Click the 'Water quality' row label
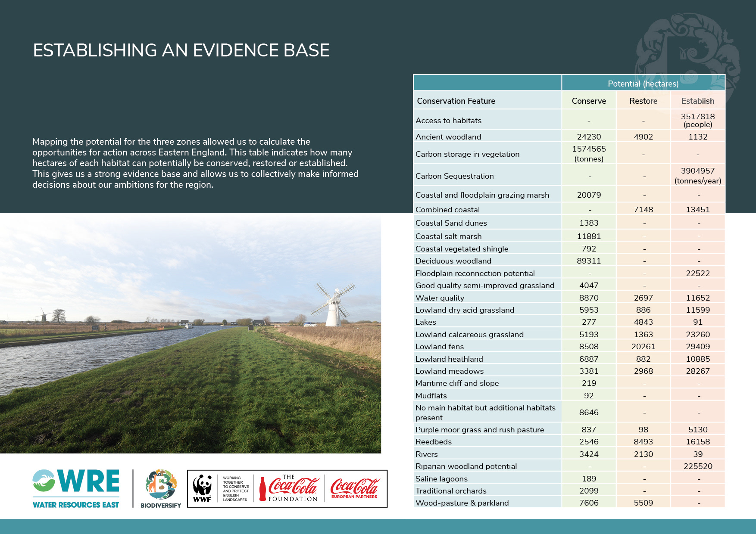 pos(440,298)
